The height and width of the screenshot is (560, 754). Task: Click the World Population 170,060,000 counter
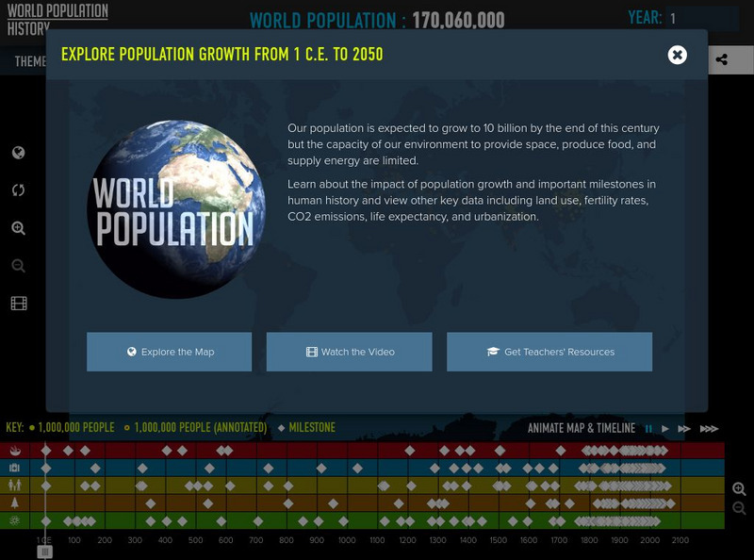pyautogui.click(x=377, y=20)
